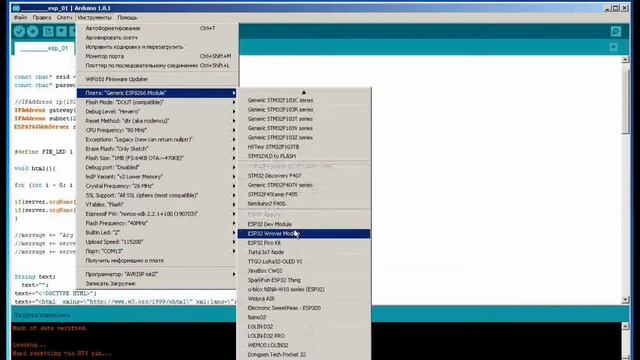
Task: Choose Архивировать скетч entry
Action: pos(157,38)
